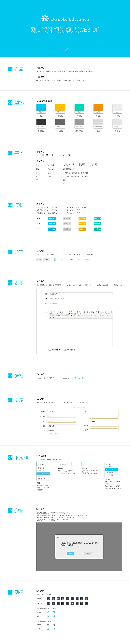Collapse the expanded 3个月以下 dropdown
The width and height of the screenshot is (130, 644).
coord(43,464)
